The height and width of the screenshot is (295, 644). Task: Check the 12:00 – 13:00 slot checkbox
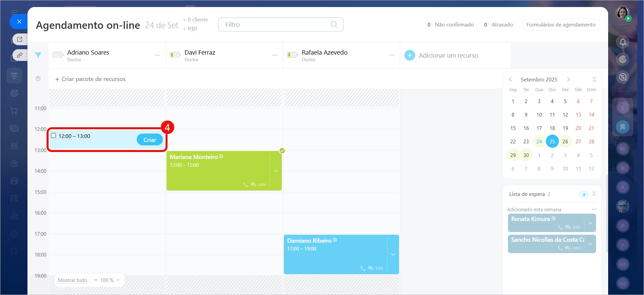54,136
